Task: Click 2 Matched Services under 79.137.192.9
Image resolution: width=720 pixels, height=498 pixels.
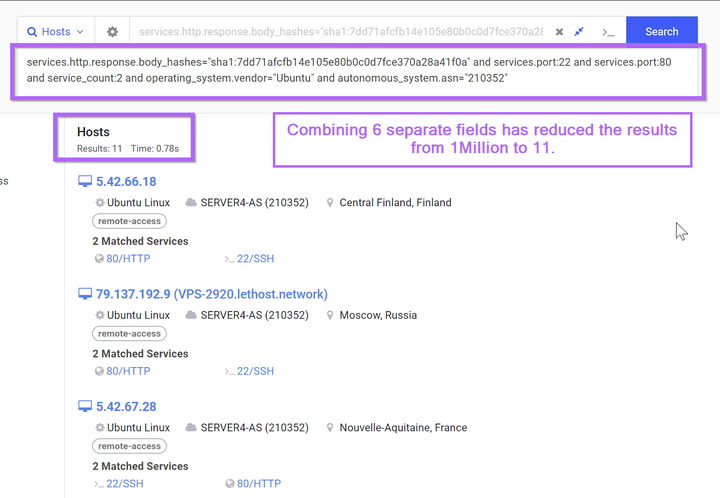Action: coord(140,353)
